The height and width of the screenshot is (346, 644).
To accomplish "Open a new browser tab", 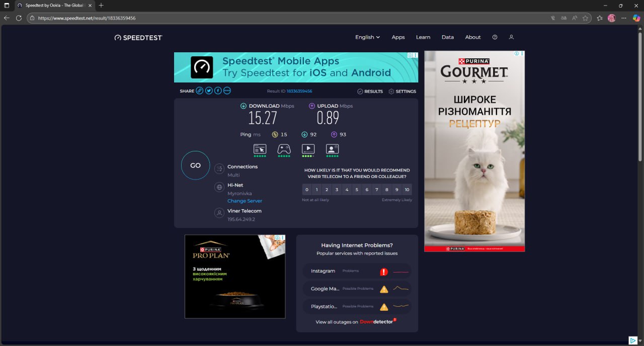I will (x=101, y=5).
